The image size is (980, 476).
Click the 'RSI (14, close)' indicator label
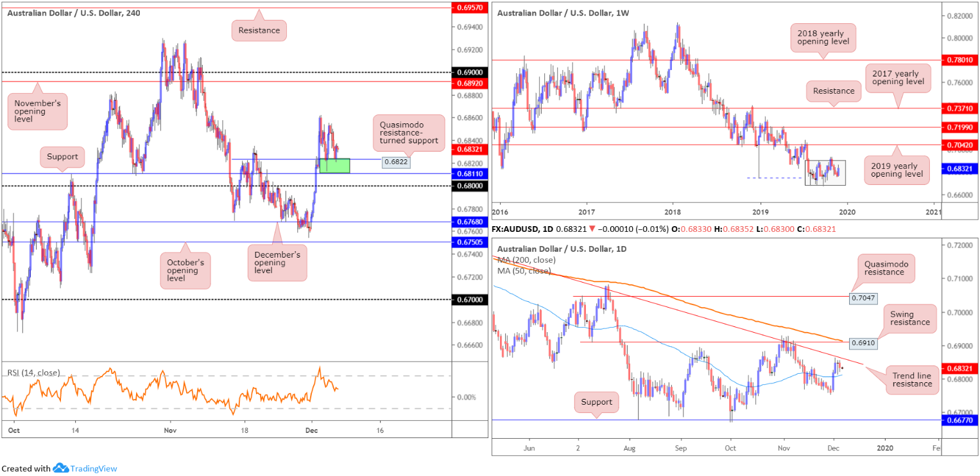click(x=33, y=373)
